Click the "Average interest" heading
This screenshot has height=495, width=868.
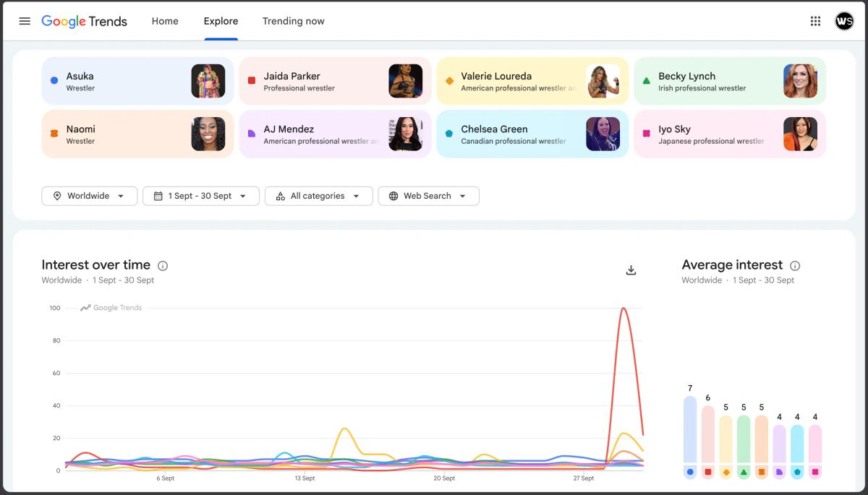pos(732,265)
